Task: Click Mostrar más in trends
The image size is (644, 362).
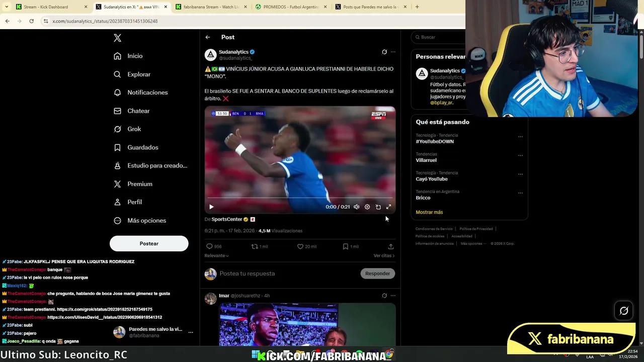Action: pyautogui.click(x=429, y=212)
